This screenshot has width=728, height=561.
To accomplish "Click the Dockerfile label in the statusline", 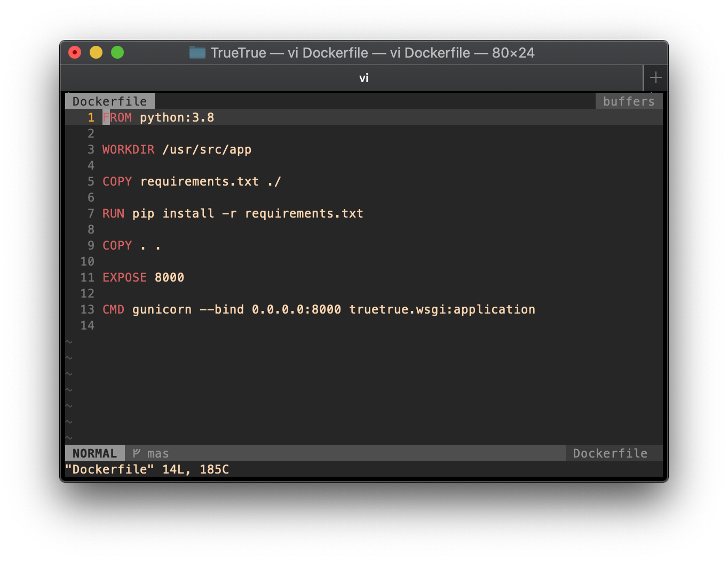I will pyautogui.click(x=610, y=453).
